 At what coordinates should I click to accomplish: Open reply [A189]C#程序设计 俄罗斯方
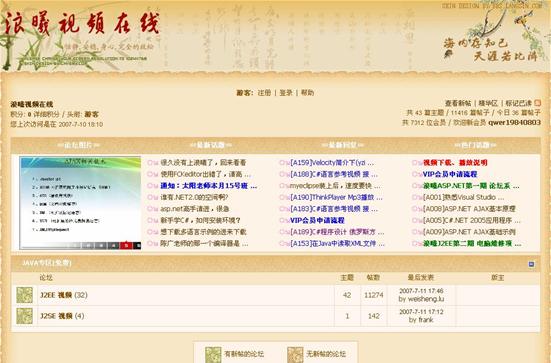337,232
